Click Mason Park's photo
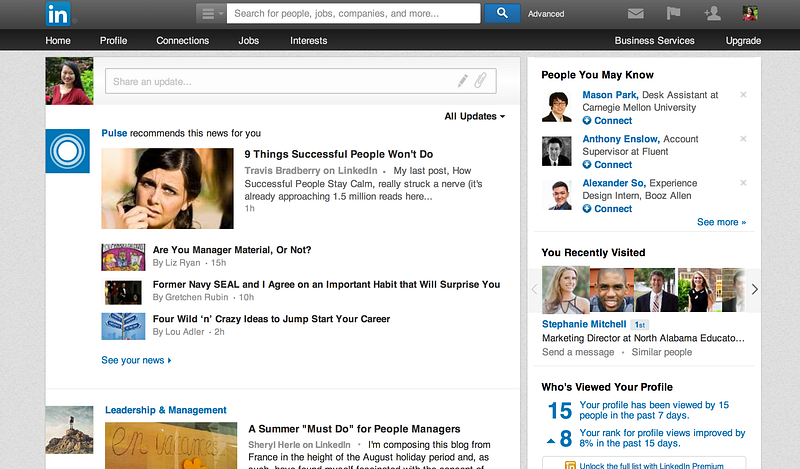Viewport: 800px width, 469px height. click(557, 107)
